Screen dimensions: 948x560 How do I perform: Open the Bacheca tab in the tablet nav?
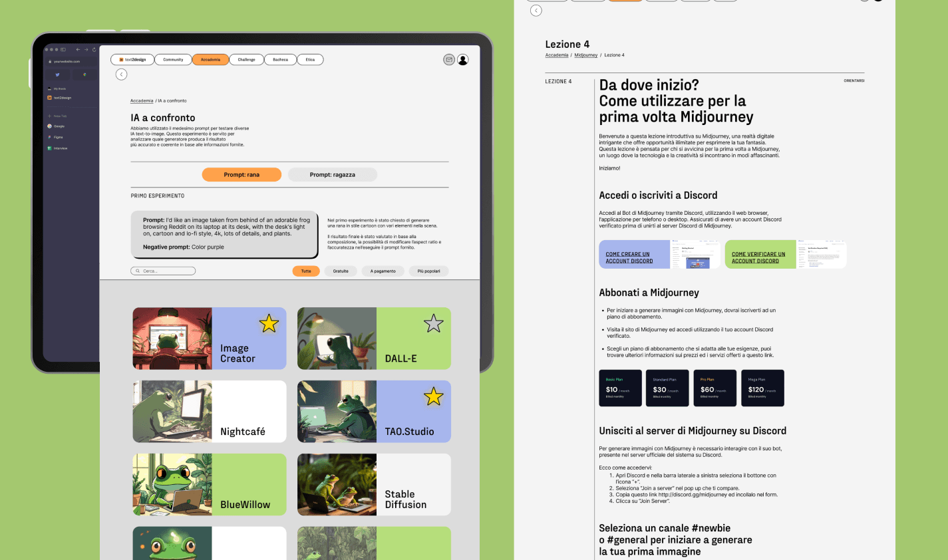point(281,60)
